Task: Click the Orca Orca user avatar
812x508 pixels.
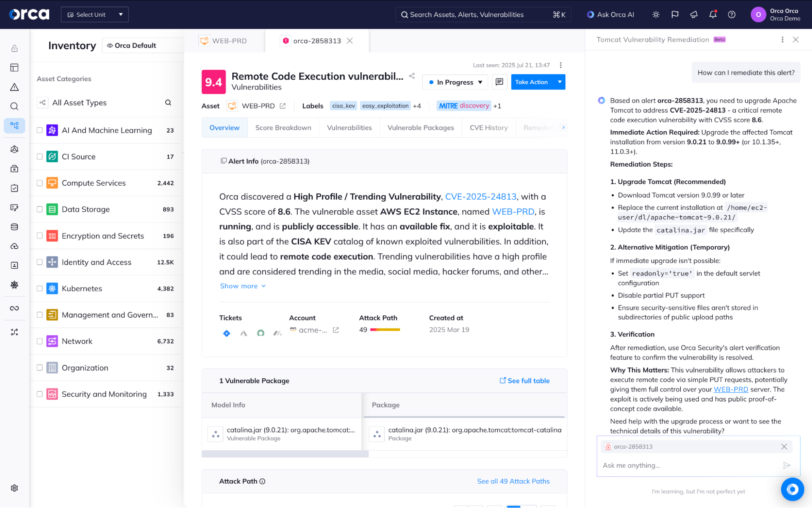Action: point(758,15)
